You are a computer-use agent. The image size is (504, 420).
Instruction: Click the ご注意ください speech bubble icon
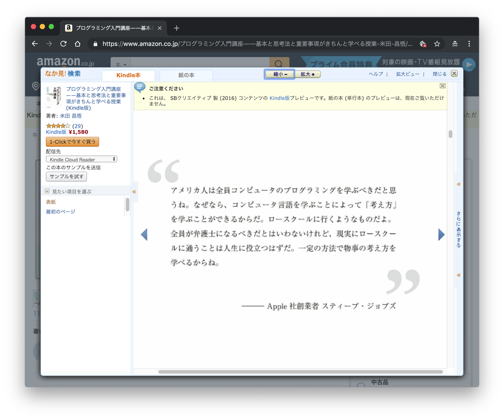140,87
